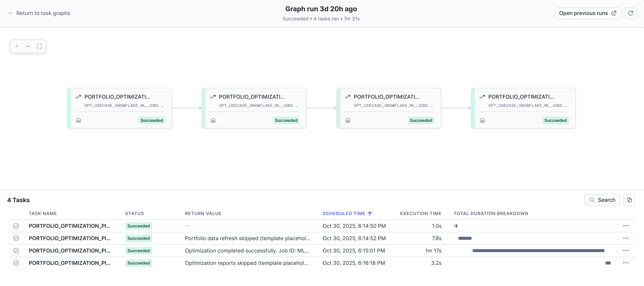644x286 pixels.
Task: Select the third node in the task graph
Action: coord(389,108)
